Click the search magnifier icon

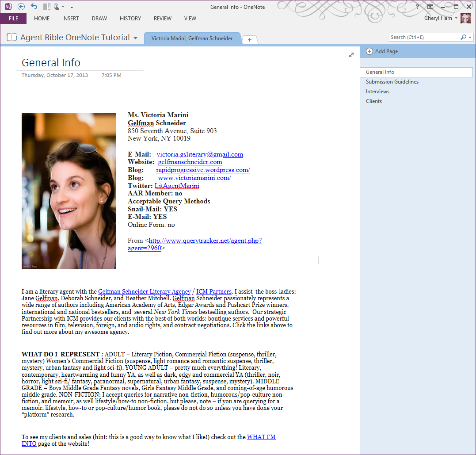click(463, 37)
